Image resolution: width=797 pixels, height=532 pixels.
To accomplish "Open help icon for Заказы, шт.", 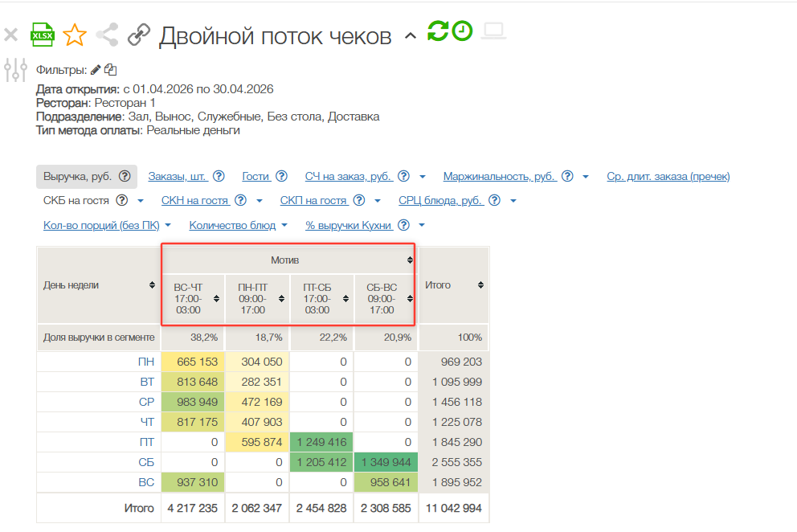I will 219,176.
